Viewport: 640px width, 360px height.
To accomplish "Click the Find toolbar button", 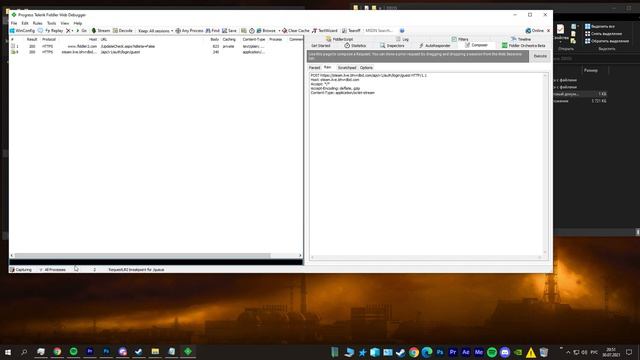I will (x=212, y=31).
